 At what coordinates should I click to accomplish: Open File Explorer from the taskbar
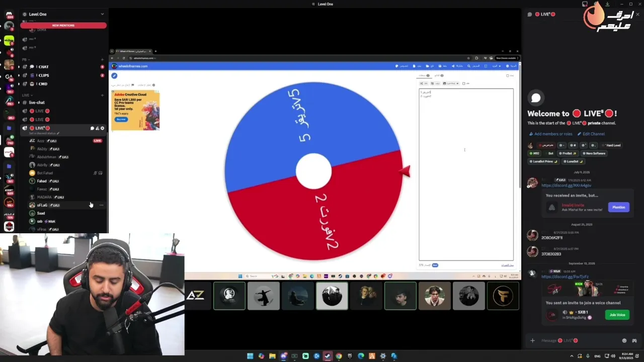point(272,356)
